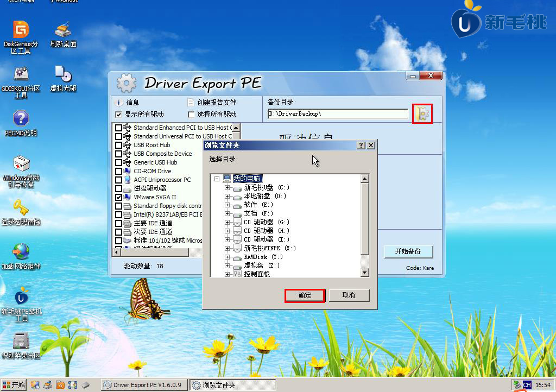Check the CD-ROM Drive driver
Screen dimensions: 556x392
coord(118,171)
